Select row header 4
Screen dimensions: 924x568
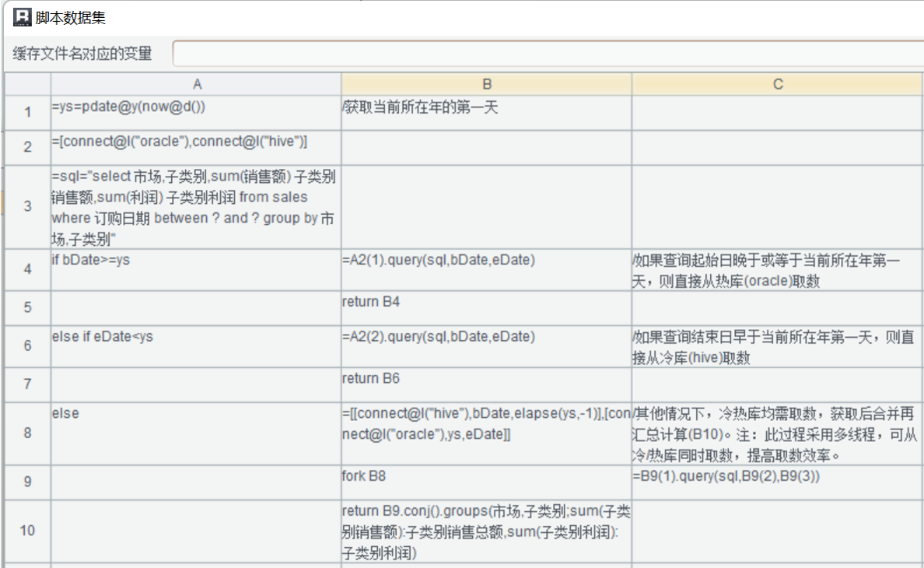(x=28, y=270)
